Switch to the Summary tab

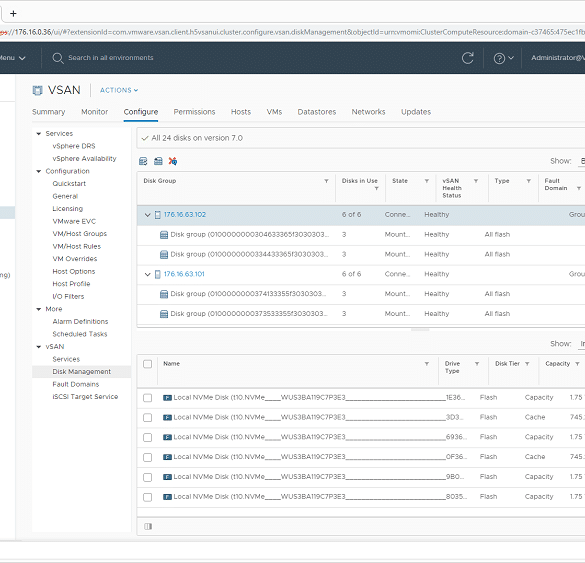click(x=49, y=112)
